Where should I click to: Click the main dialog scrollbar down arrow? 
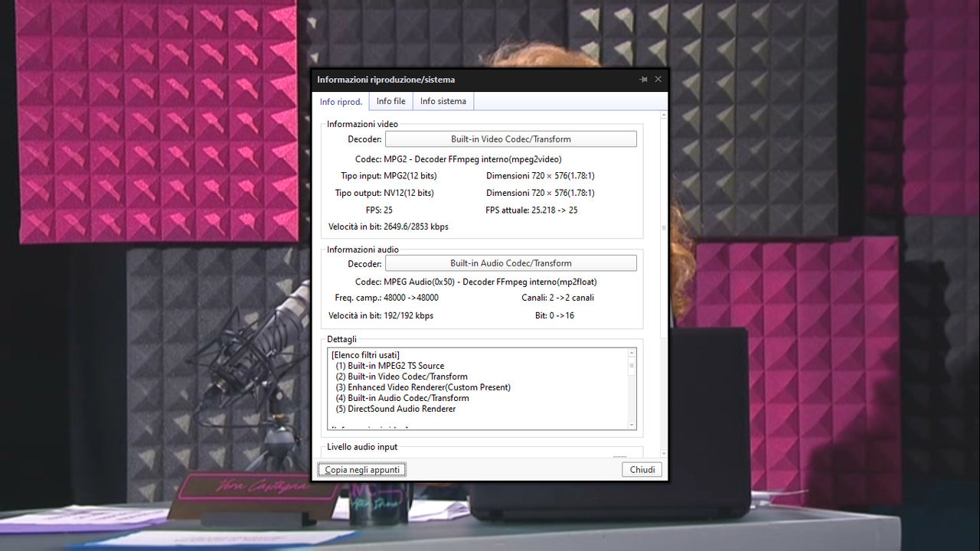tap(663, 453)
